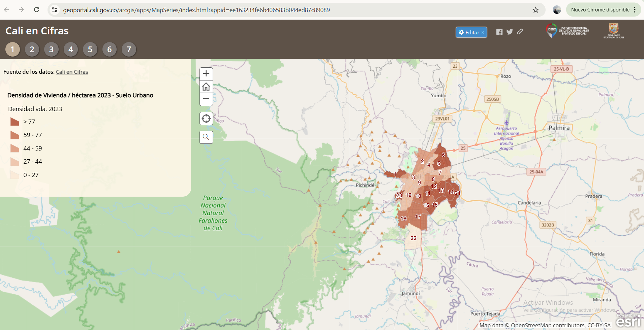Image resolution: width=644 pixels, height=330 pixels.
Task: Open Nuevo Chrome disponible update menu
Action: coord(603,10)
